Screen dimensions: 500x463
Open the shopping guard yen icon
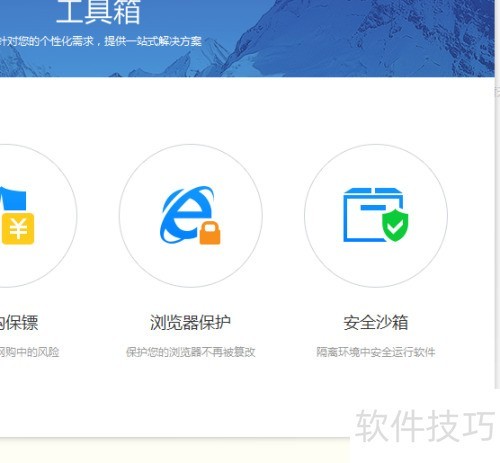coord(17,216)
